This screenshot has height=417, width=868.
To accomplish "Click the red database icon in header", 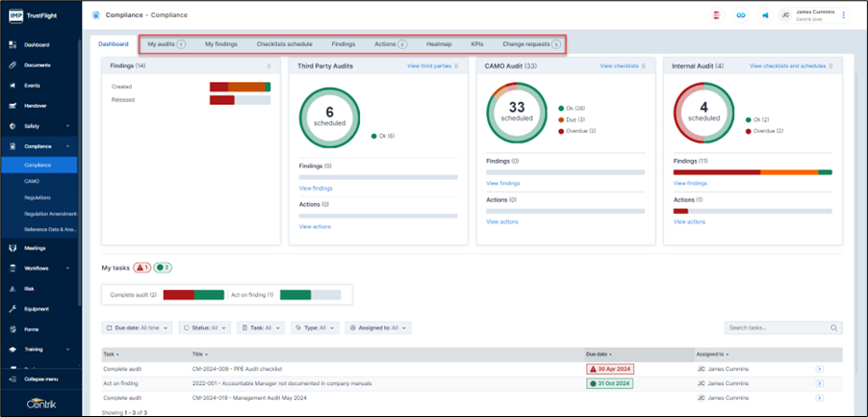I will pyautogui.click(x=717, y=15).
